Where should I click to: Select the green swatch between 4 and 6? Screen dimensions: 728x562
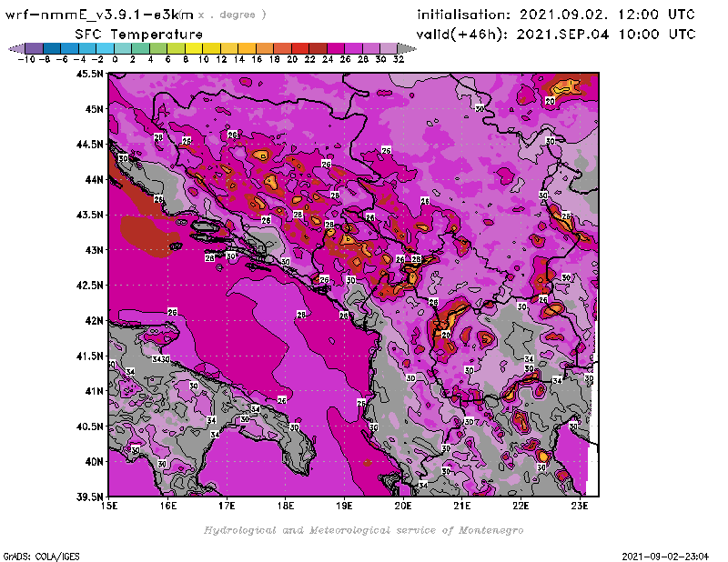(x=157, y=48)
